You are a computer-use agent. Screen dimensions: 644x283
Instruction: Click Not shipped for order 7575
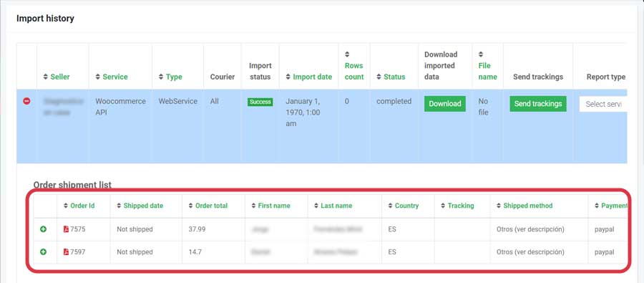(x=135, y=229)
